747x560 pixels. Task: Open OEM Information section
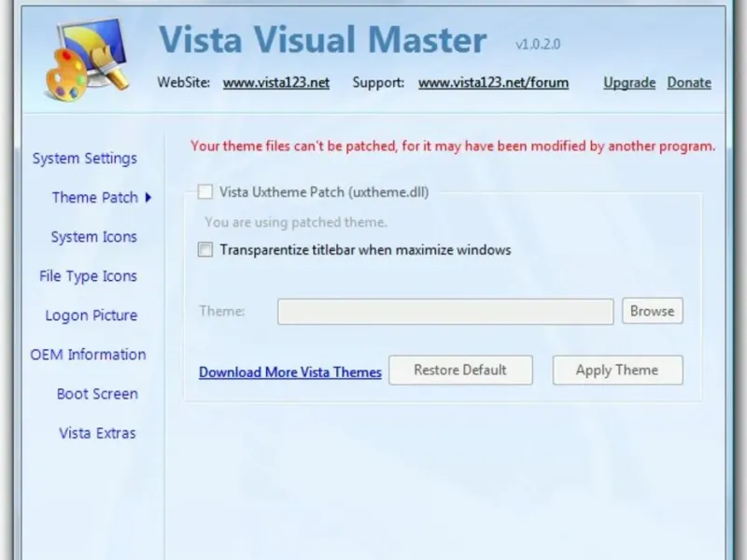tap(88, 355)
